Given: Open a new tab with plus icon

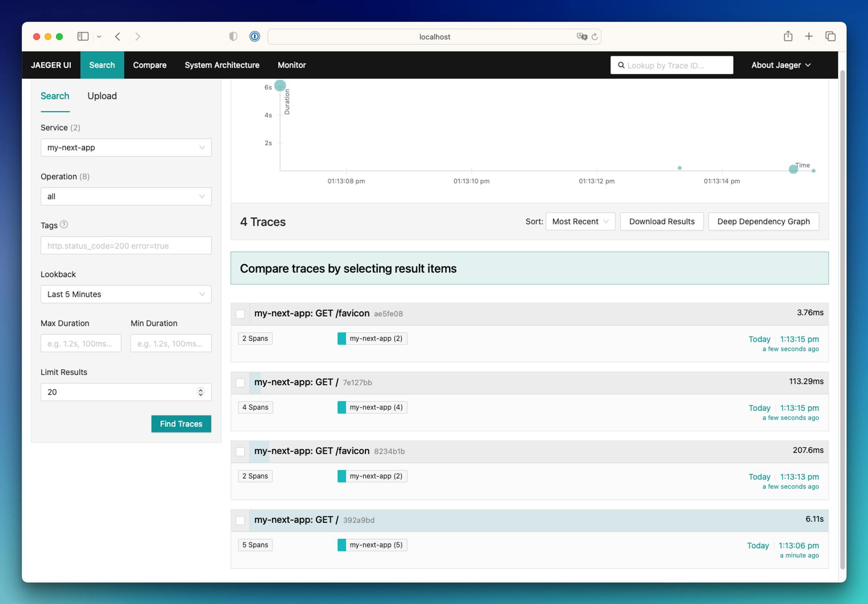Looking at the screenshot, I should [x=809, y=36].
